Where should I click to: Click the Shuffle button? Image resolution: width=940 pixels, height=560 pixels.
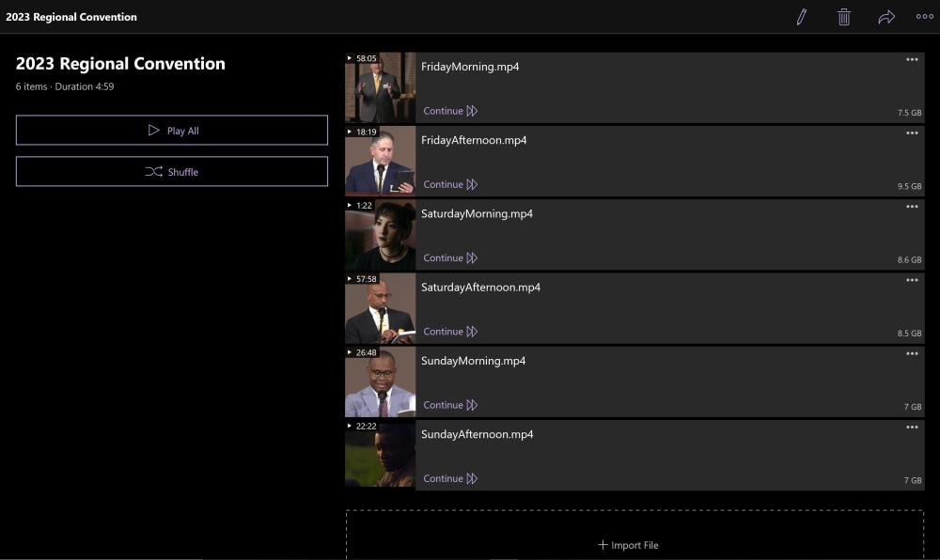[172, 171]
